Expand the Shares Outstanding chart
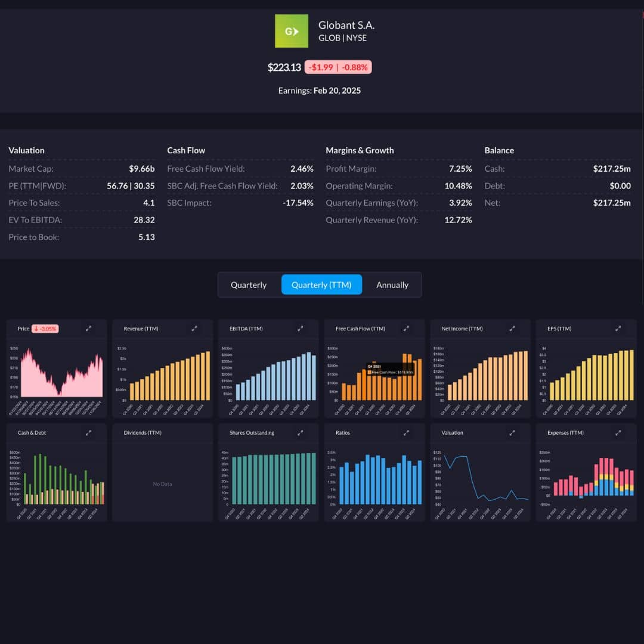 pos(300,433)
